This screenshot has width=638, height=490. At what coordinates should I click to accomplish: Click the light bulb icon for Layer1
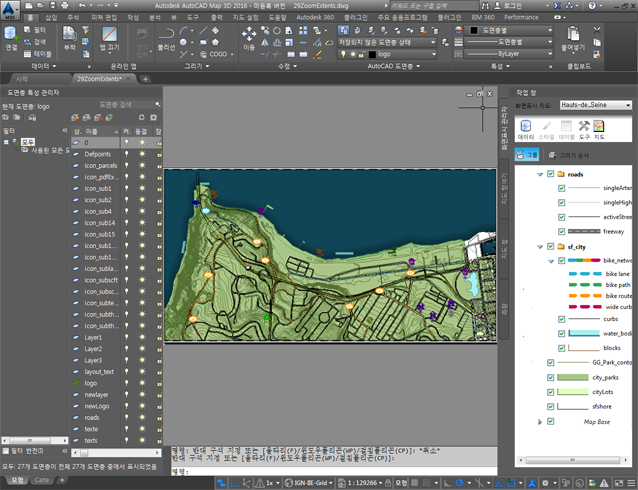point(126,338)
